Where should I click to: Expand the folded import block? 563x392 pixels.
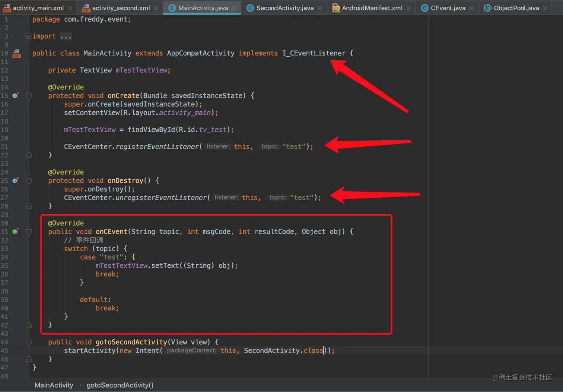pyautogui.click(x=29, y=36)
